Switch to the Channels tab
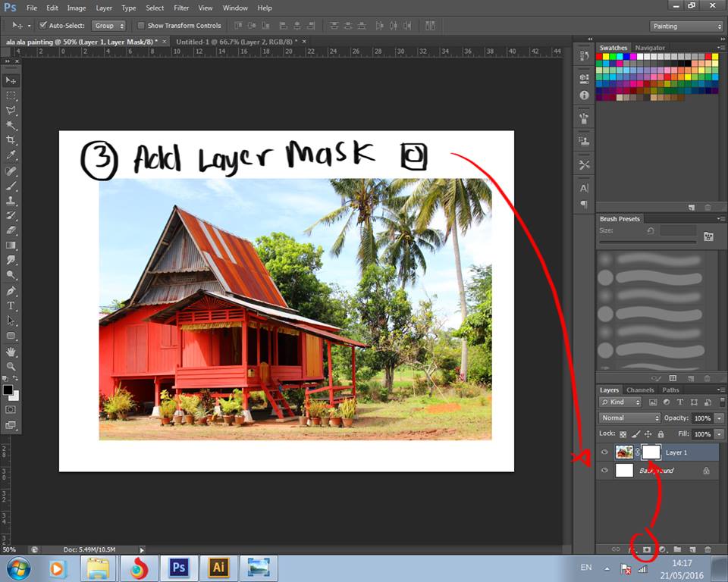This screenshot has width=728, height=582. pyautogui.click(x=640, y=390)
